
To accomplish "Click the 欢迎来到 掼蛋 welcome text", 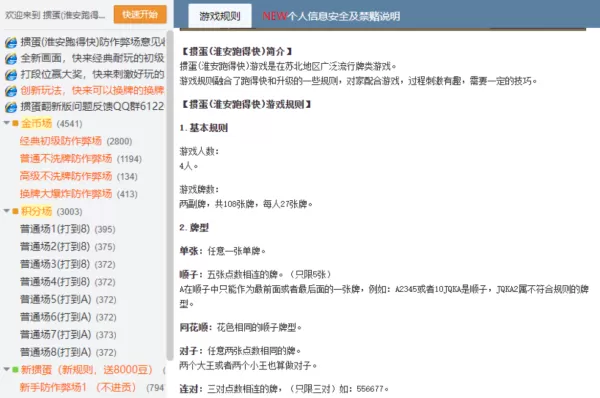I will (55, 15).
